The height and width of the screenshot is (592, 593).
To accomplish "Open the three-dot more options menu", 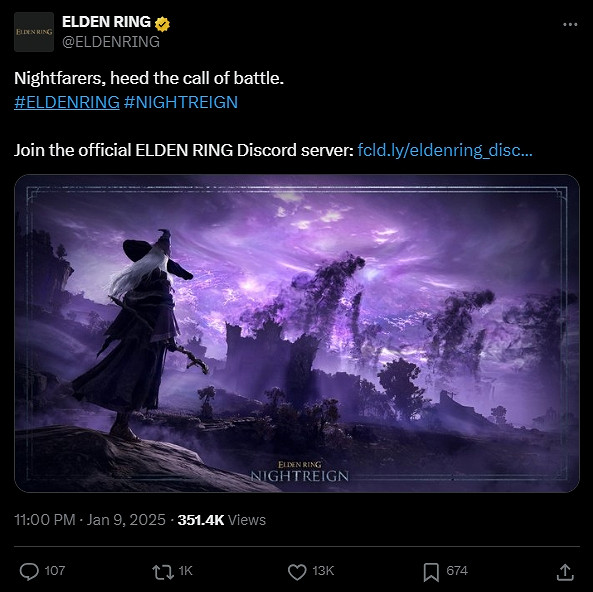I will (x=570, y=25).
